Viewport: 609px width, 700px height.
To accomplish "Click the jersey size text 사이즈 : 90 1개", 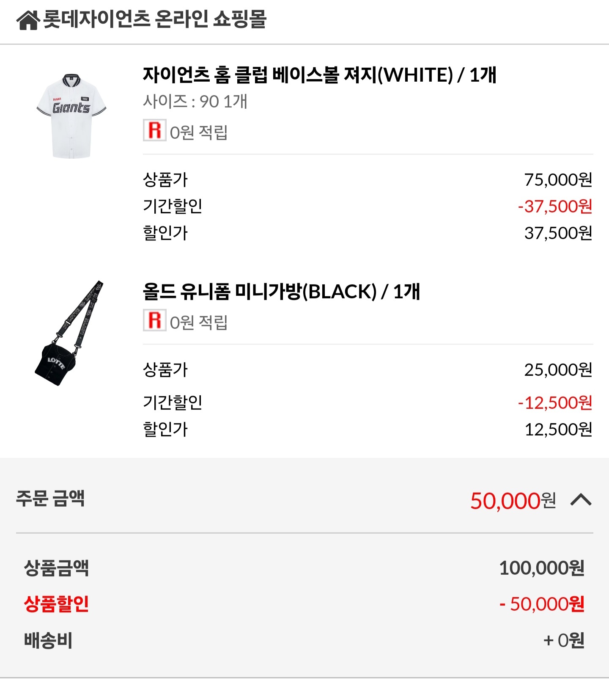I will 195,102.
